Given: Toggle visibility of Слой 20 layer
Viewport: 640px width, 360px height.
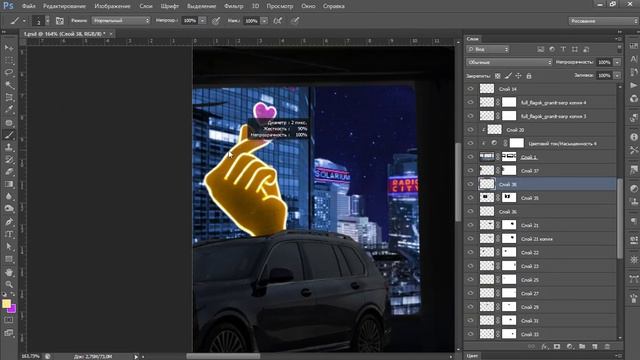Looking at the screenshot, I should click(470, 130).
